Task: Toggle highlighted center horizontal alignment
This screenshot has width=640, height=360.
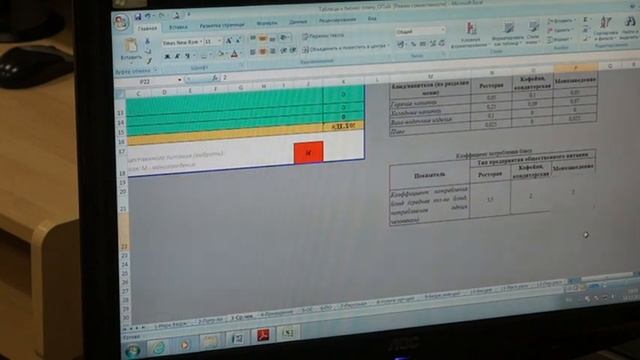Action: (263, 51)
